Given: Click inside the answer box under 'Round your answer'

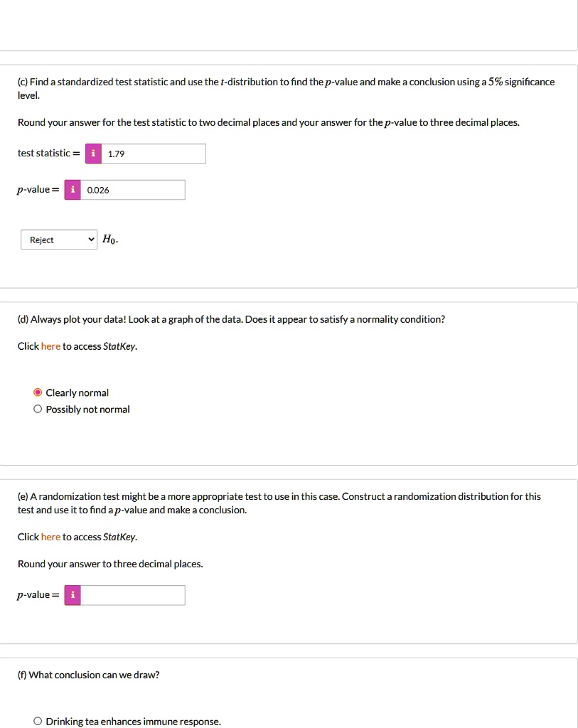Looking at the screenshot, I should click(x=133, y=594).
